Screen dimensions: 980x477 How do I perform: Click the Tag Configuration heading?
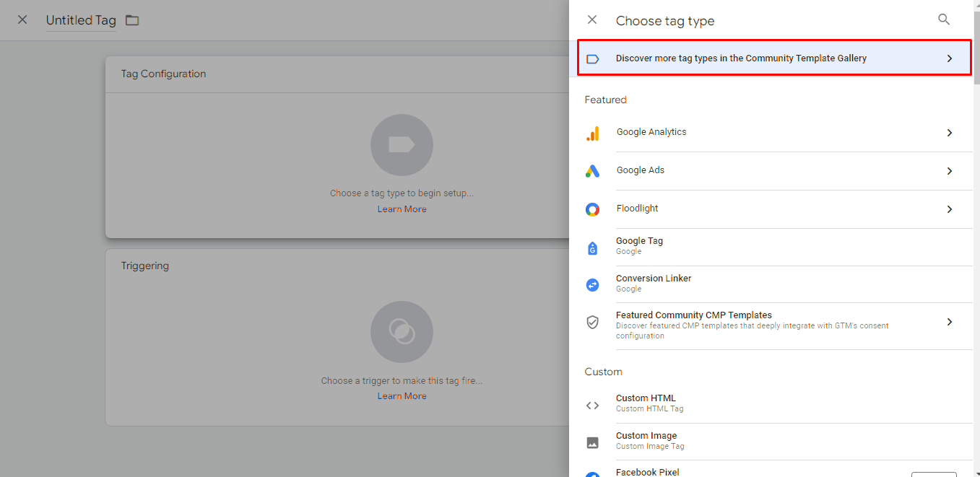tap(163, 74)
